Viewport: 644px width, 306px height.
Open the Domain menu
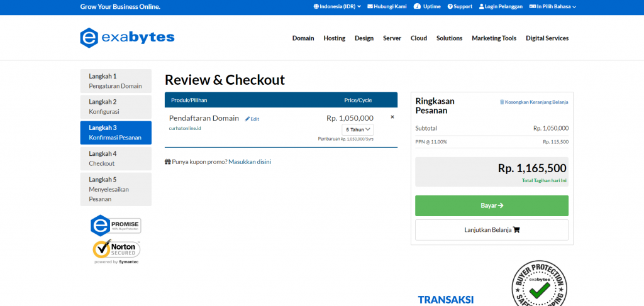click(303, 38)
